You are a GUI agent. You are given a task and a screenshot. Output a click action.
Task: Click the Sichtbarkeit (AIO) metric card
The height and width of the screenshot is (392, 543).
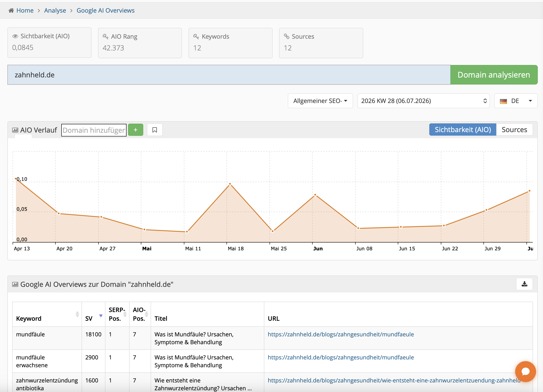(x=49, y=43)
